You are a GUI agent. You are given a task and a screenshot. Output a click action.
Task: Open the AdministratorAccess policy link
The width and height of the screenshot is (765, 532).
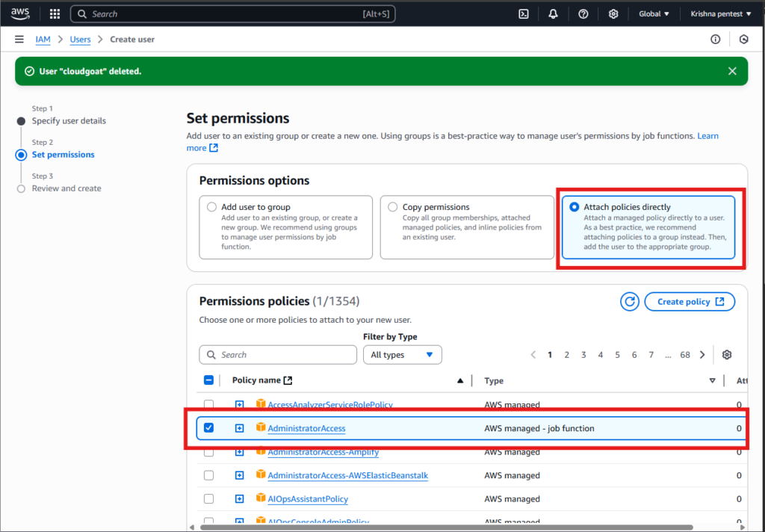point(306,428)
